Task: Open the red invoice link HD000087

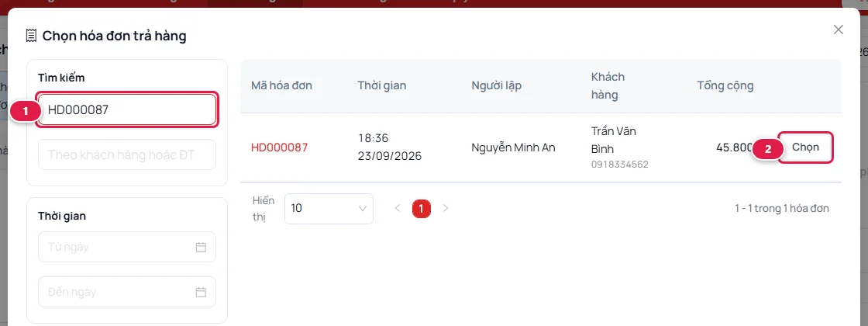Action: [280, 147]
